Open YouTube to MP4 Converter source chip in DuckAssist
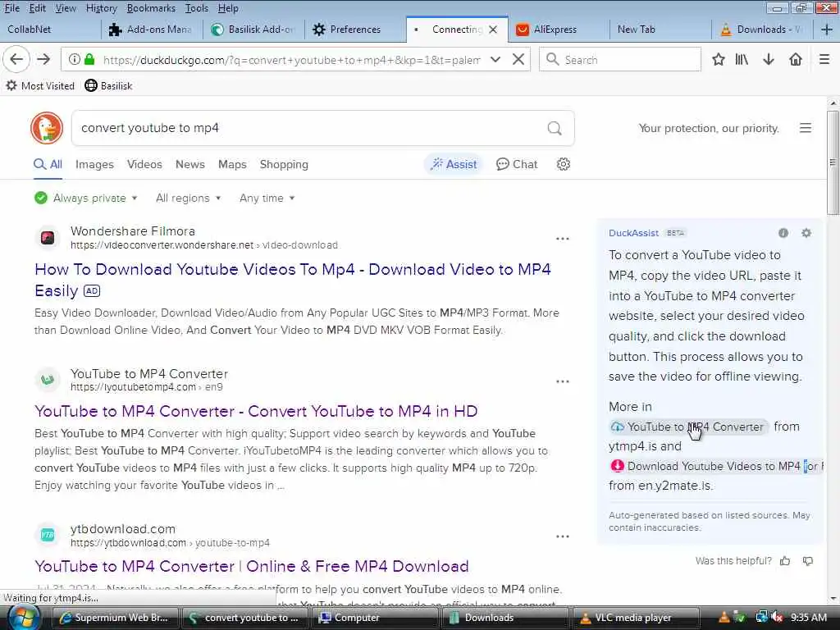 point(688,427)
